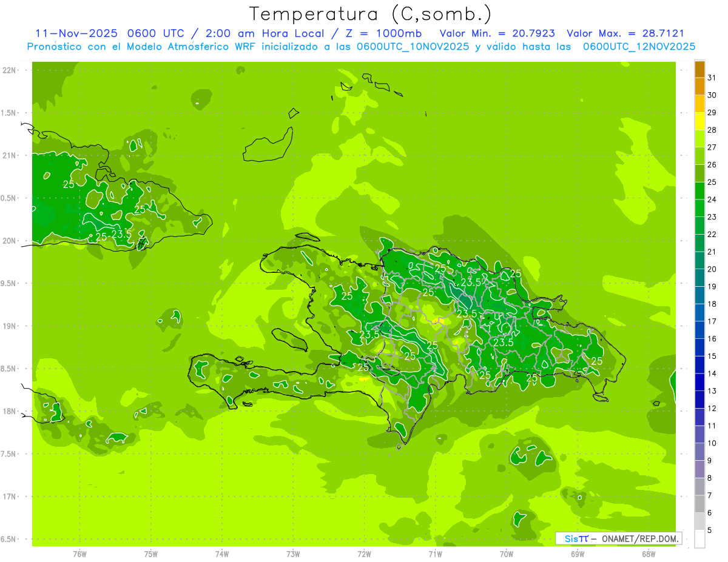728x562 pixels.
Task: Click the 0600UTC_10NOV2025 initialization timestamp
Action: tap(413, 47)
